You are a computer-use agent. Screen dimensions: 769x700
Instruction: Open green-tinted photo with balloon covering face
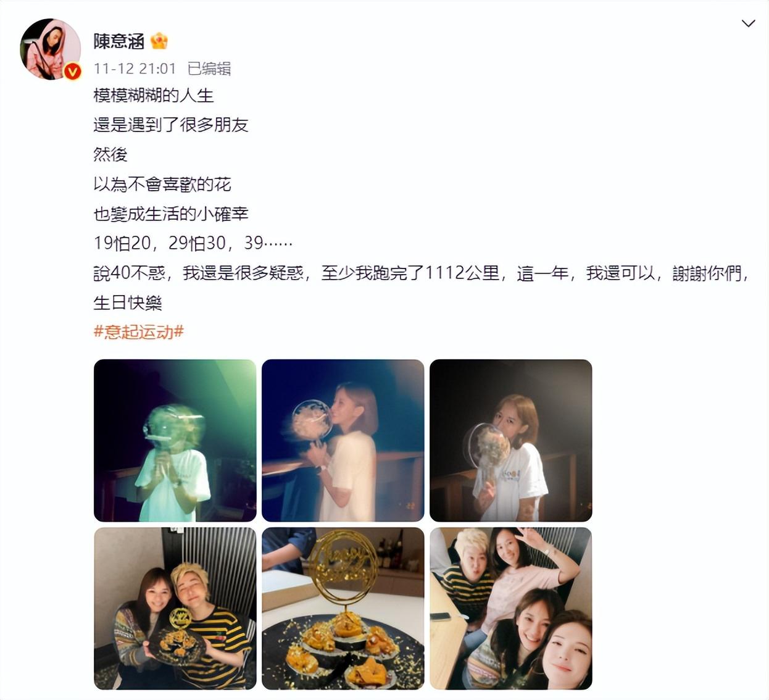tap(175, 441)
